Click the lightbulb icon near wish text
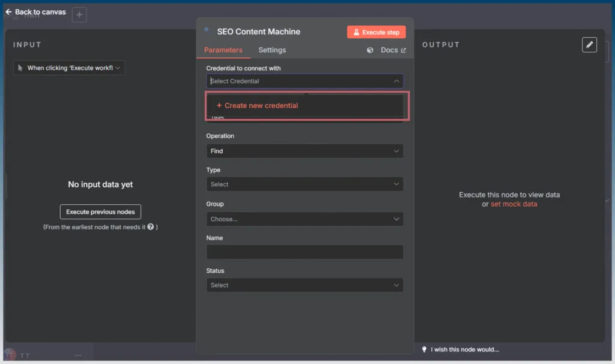615x364 pixels. (x=425, y=349)
